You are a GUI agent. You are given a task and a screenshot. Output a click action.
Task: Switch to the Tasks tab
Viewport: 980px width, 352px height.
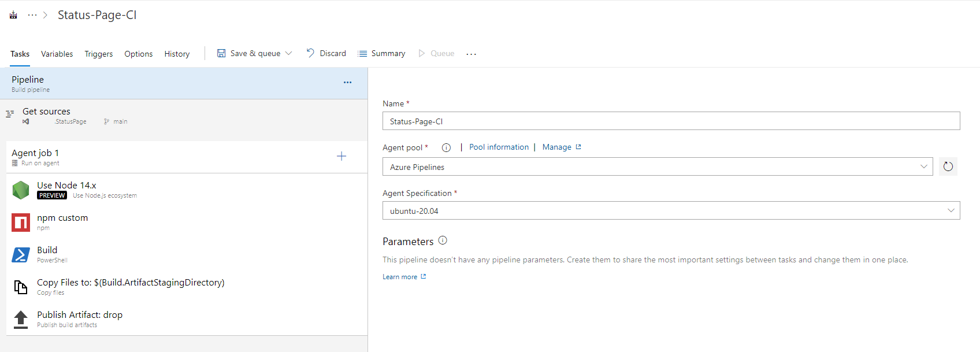click(x=20, y=54)
